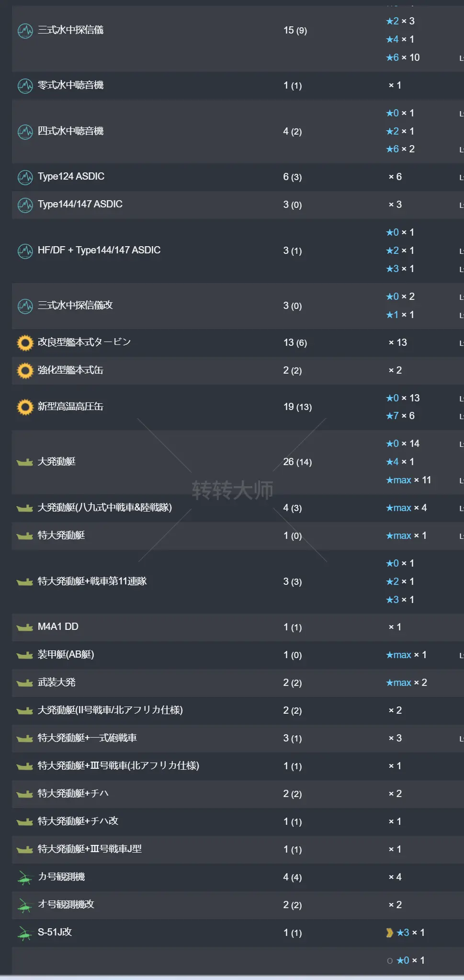Click the sonar icon beside 零式水中聴音機
Viewport: 464px width, 980px height.
25,86
